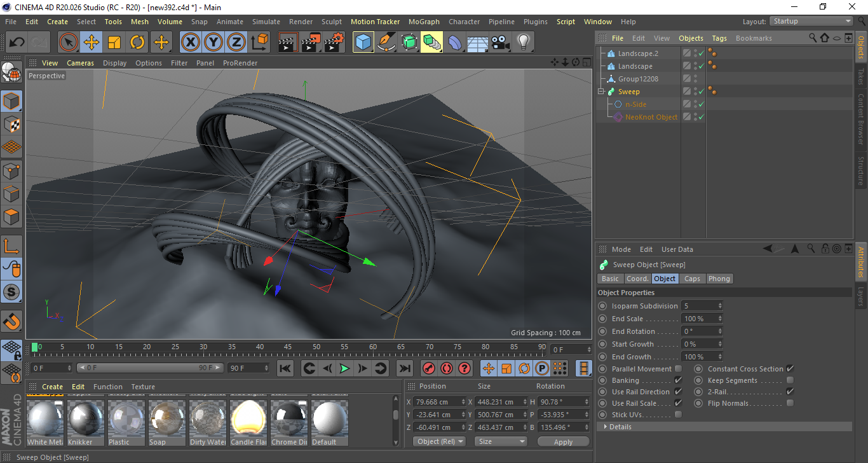Enable Polygons mode in left palette
Image resolution: width=868 pixels, height=463 pixels.
pyautogui.click(x=11, y=216)
